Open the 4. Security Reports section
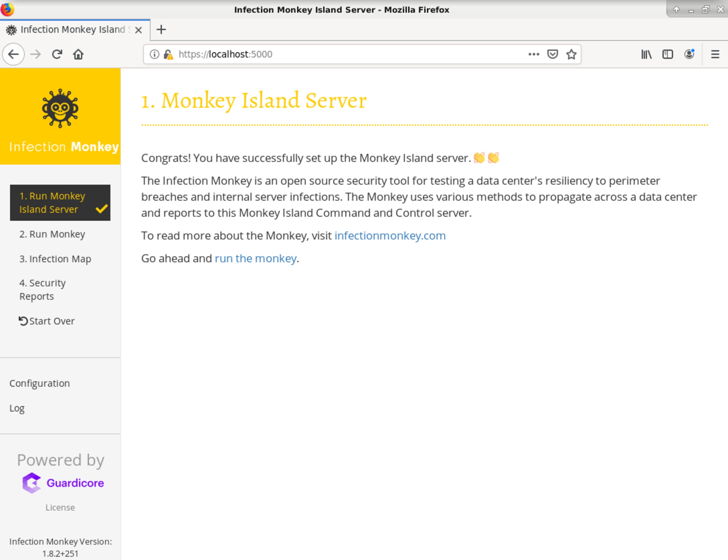Viewport: 728px width, 560px height. coord(42,289)
